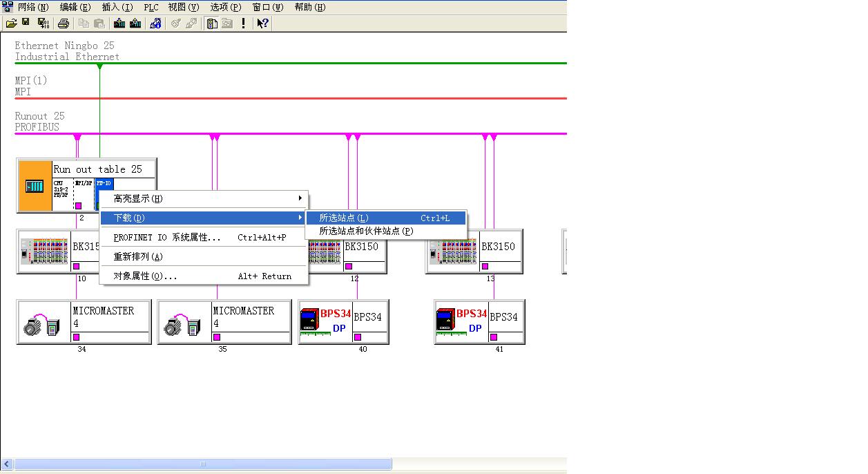
Task: Click the greyed network view toolbar icon
Action: (227, 23)
